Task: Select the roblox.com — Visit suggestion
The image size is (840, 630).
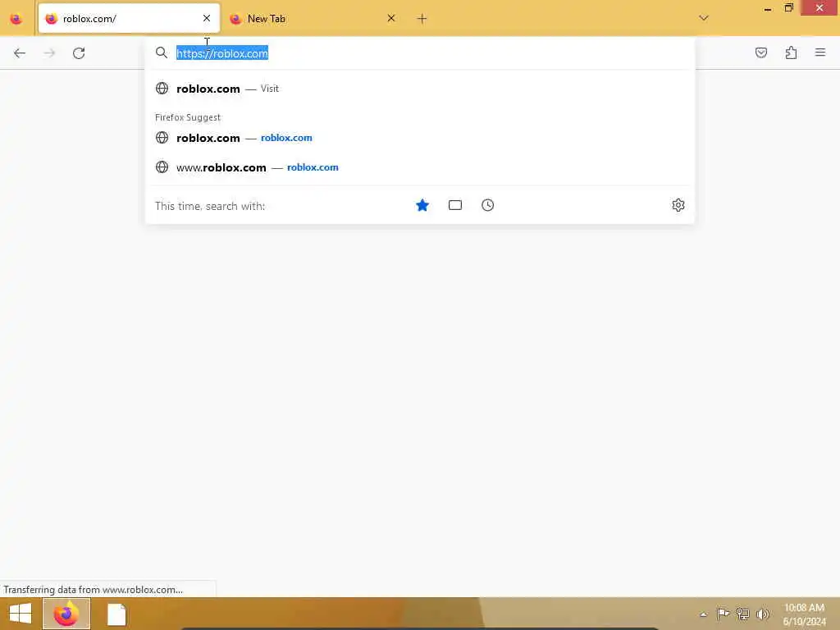Action: (x=420, y=89)
